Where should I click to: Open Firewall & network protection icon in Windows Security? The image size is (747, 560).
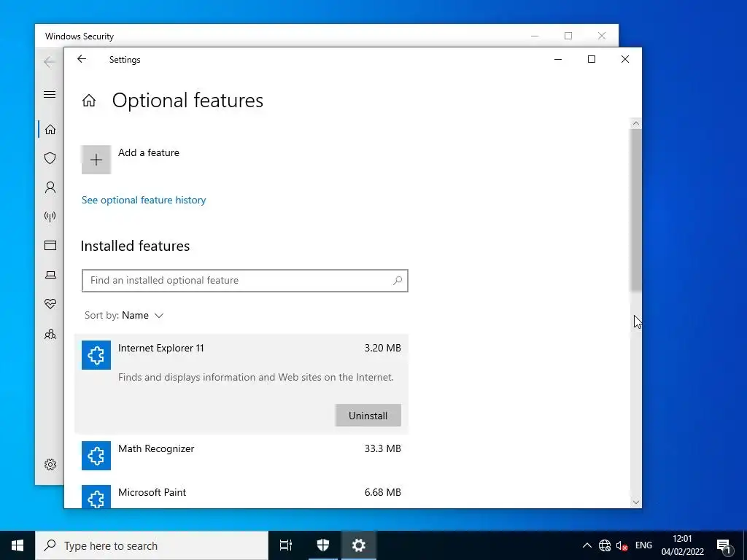(x=50, y=217)
